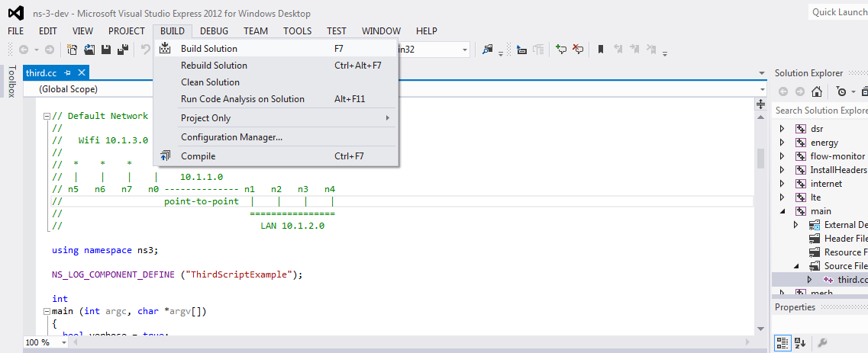The image size is (868, 353).
Task: Choose Clean Solution menu item
Action: (x=276, y=82)
